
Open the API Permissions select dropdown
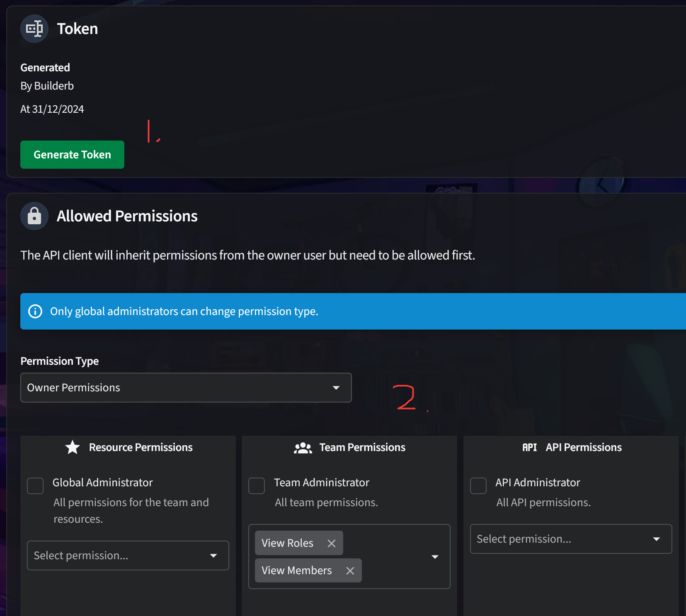(570, 539)
